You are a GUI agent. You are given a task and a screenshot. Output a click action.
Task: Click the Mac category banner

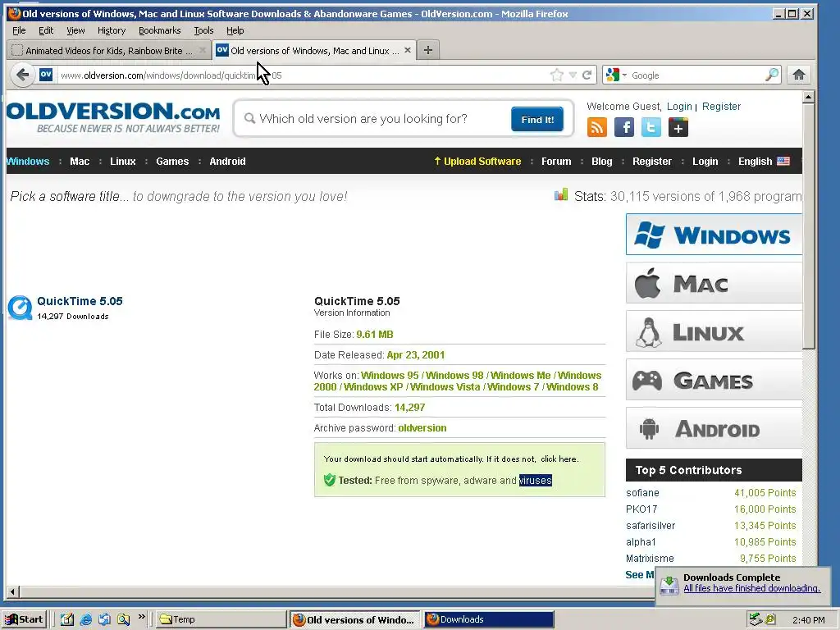click(x=714, y=283)
